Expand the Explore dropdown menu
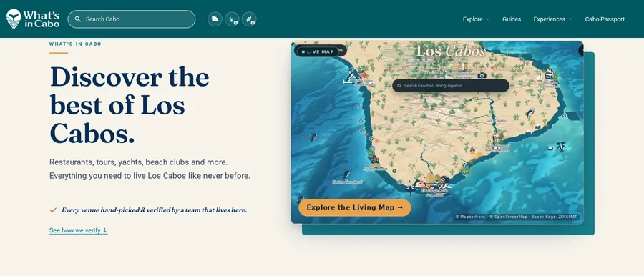The height and width of the screenshot is (276, 644). tap(476, 19)
